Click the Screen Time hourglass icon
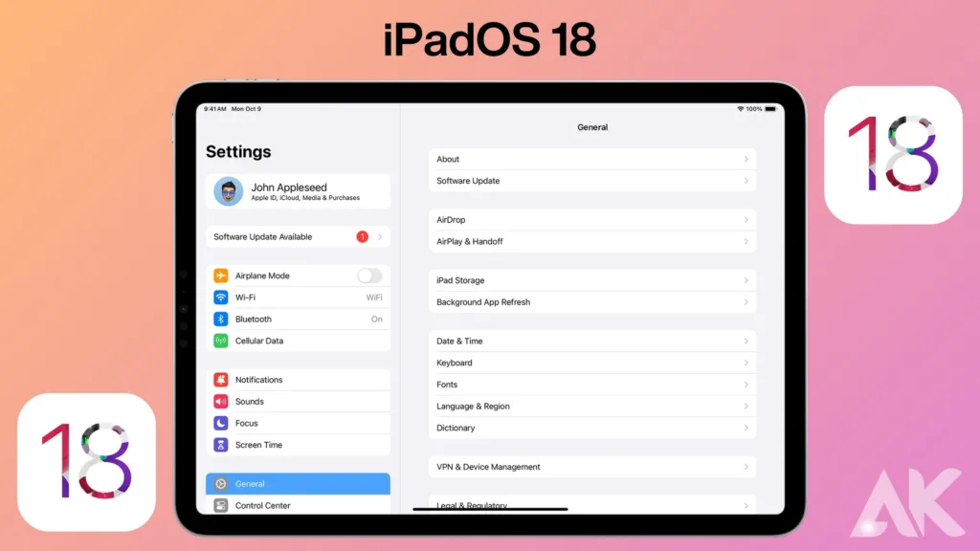980x551 pixels. tap(221, 445)
